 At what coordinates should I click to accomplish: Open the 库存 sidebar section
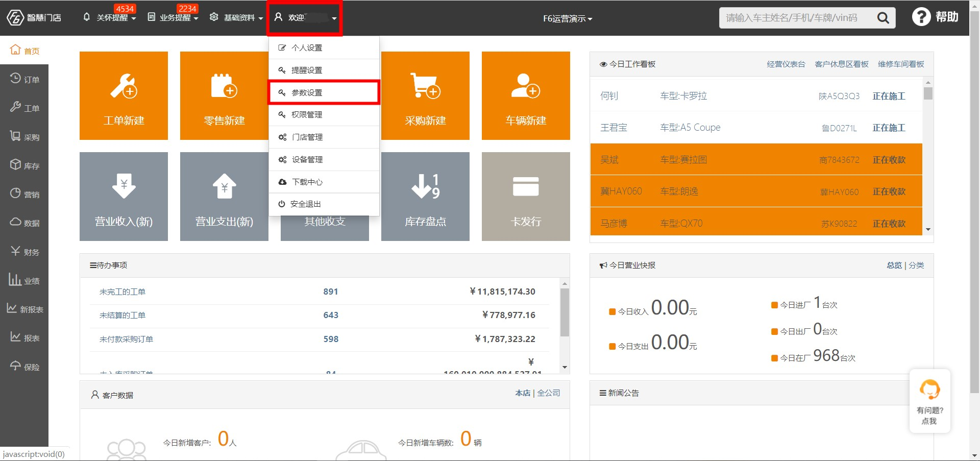(x=24, y=165)
